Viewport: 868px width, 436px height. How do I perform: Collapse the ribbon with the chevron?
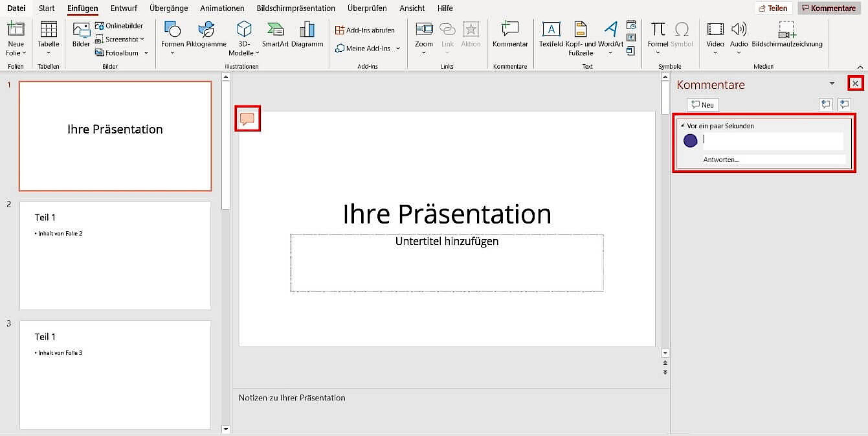[860, 65]
